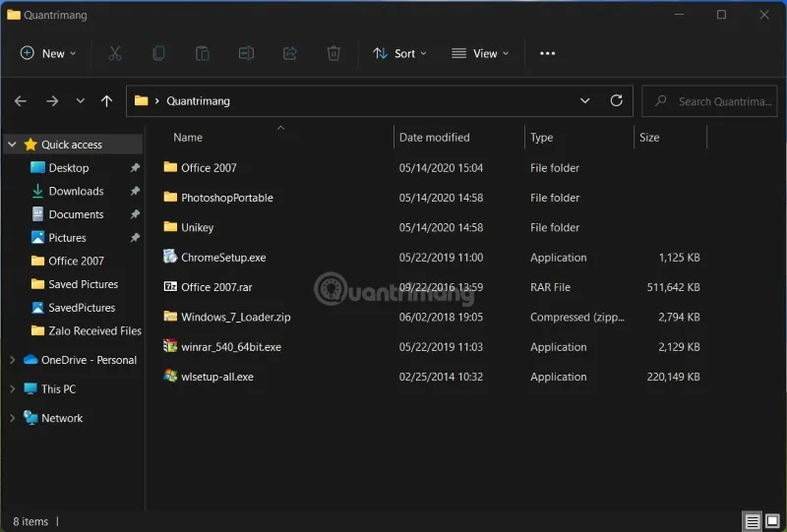The width and height of the screenshot is (787, 532).
Task: Select the Office 2007 folder name in list
Action: click(209, 167)
